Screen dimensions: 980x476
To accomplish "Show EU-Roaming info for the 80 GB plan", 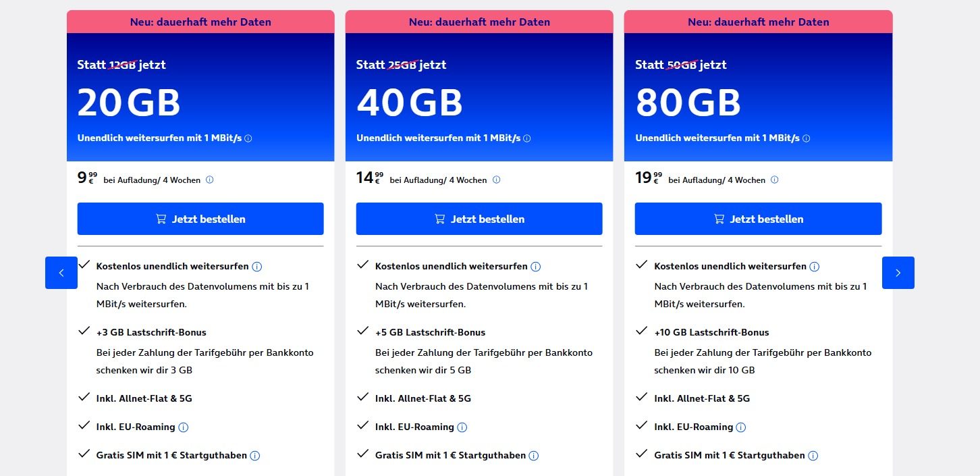I will click(741, 427).
